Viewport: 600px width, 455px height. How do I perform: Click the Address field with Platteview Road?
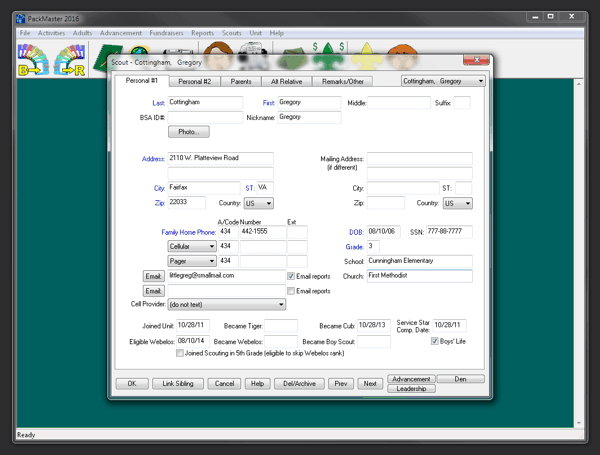[220, 158]
